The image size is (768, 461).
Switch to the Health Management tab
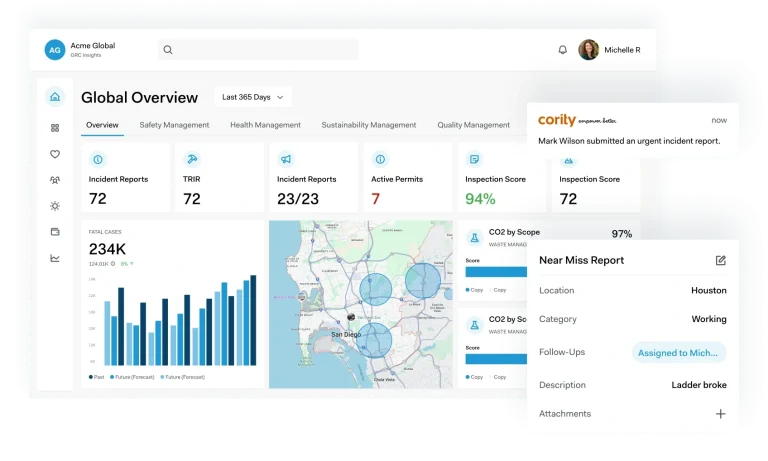click(x=265, y=125)
